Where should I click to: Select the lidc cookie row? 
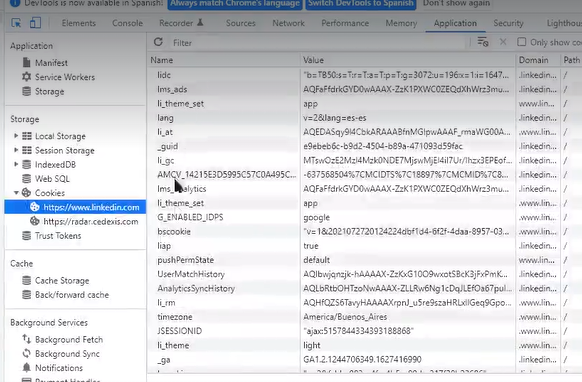click(364, 75)
